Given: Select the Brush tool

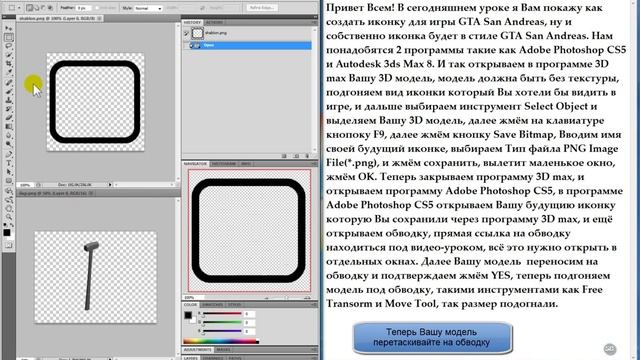Looking at the screenshot, I should (x=8, y=91).
